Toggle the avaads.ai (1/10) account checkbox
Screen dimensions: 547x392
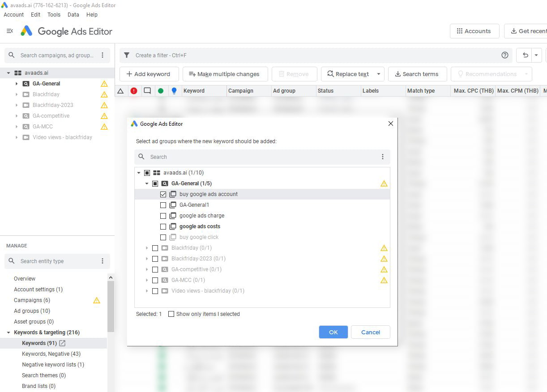(147, 173)
